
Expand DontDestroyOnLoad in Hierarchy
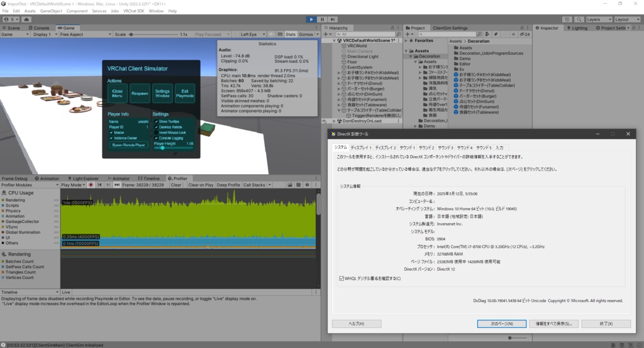(x=335, y=121)
